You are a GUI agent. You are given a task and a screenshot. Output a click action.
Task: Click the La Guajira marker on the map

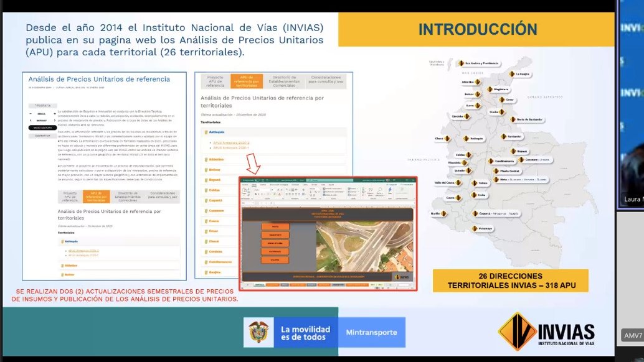point(512,74)
